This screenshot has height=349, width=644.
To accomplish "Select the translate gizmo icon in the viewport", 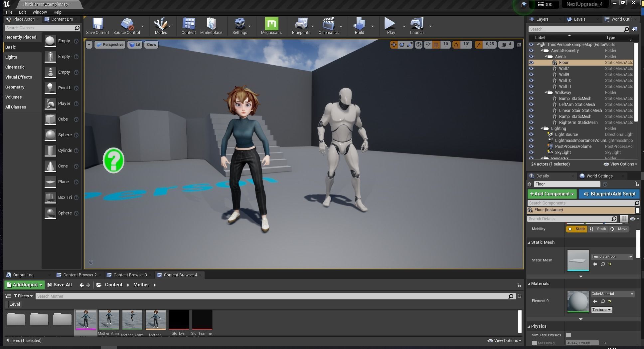I will [x=394, y=45].
